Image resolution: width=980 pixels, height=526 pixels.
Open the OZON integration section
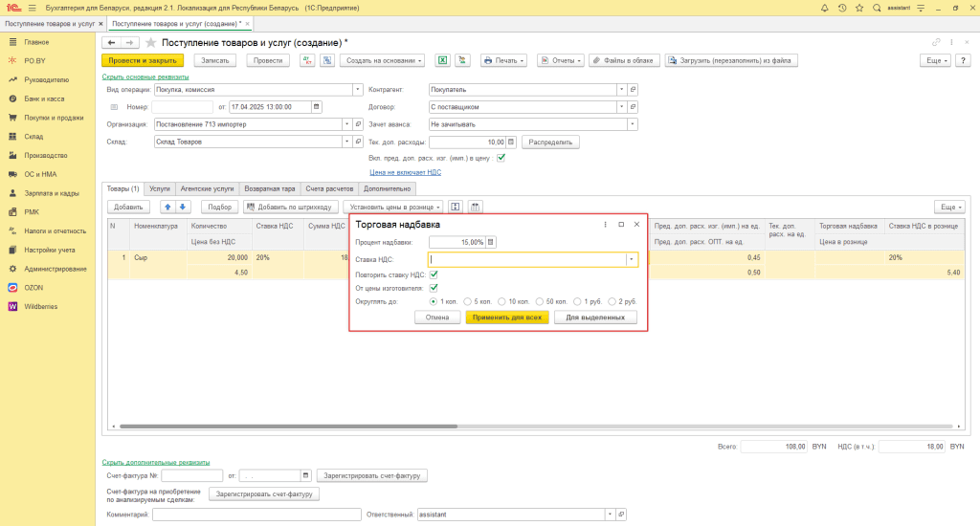pyautogui.click(x=33, y=287)
